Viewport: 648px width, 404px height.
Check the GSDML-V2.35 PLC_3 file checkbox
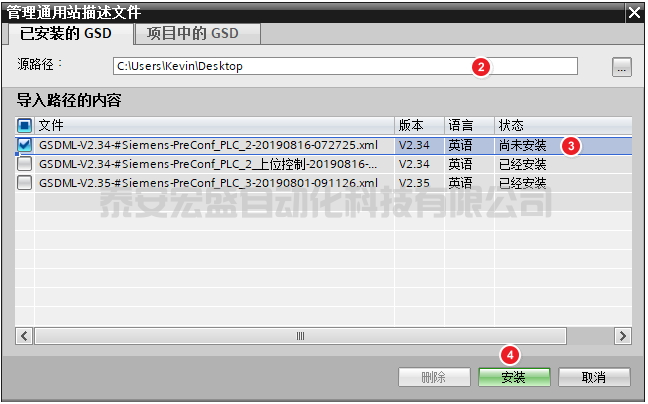point(25,183)
